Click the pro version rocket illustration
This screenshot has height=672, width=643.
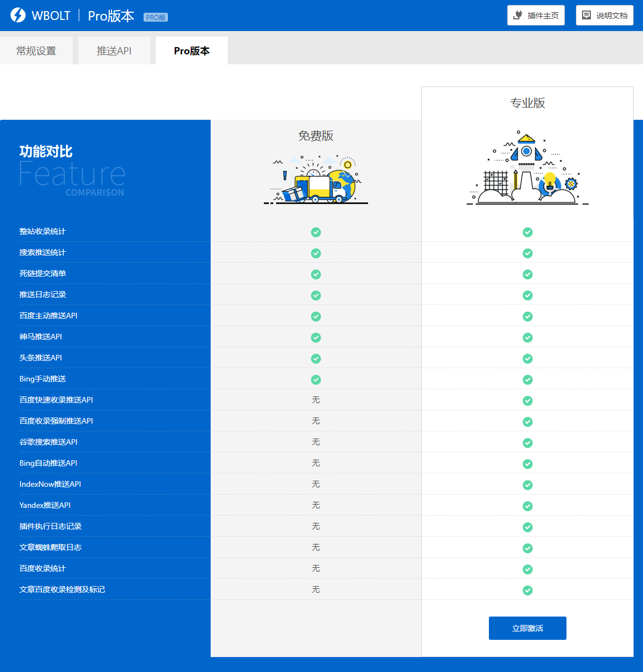[x=528, y=168]
